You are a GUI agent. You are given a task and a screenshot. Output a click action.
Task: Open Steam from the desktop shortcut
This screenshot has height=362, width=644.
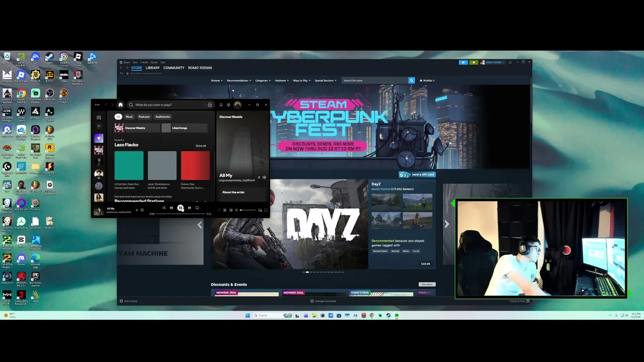[49, 58]
